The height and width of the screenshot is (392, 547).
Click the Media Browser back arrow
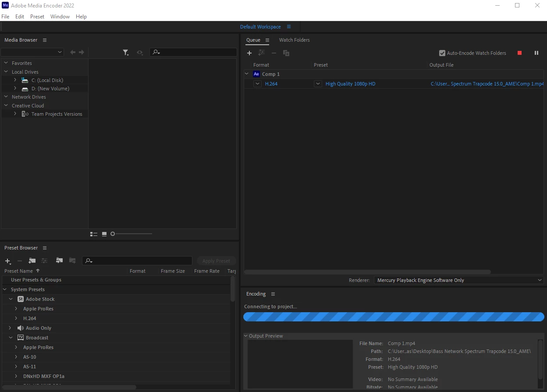tap(73, 52)
